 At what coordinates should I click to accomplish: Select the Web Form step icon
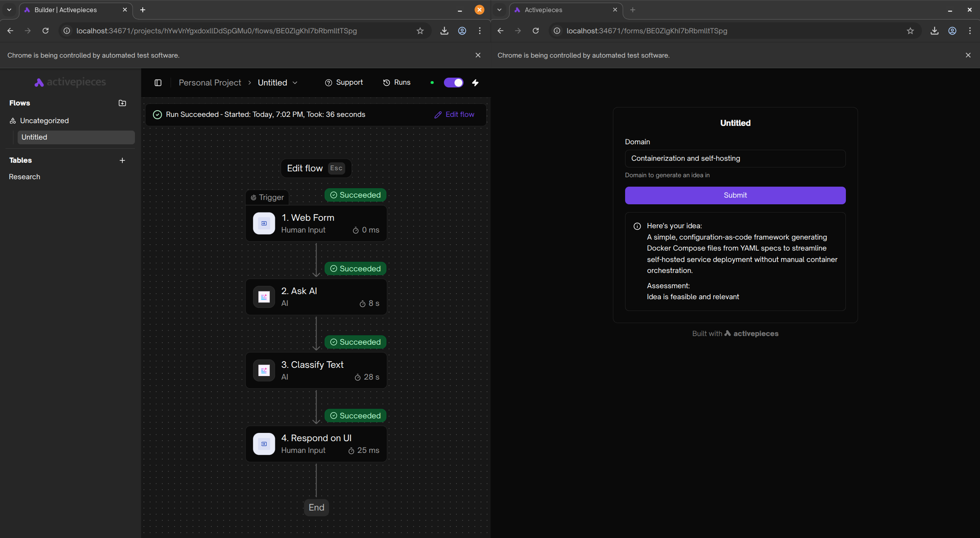264,223
